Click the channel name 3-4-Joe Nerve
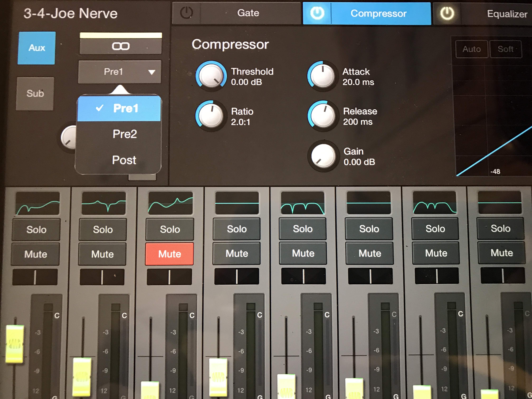Image resolution: width=532 pixels, height=399 pixels. (70, 13)
